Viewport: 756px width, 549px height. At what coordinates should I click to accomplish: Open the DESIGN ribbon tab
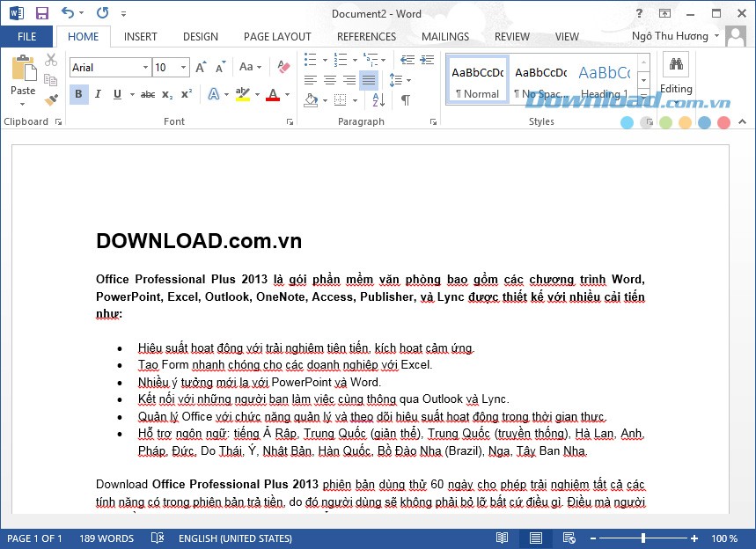pos(201,36)
